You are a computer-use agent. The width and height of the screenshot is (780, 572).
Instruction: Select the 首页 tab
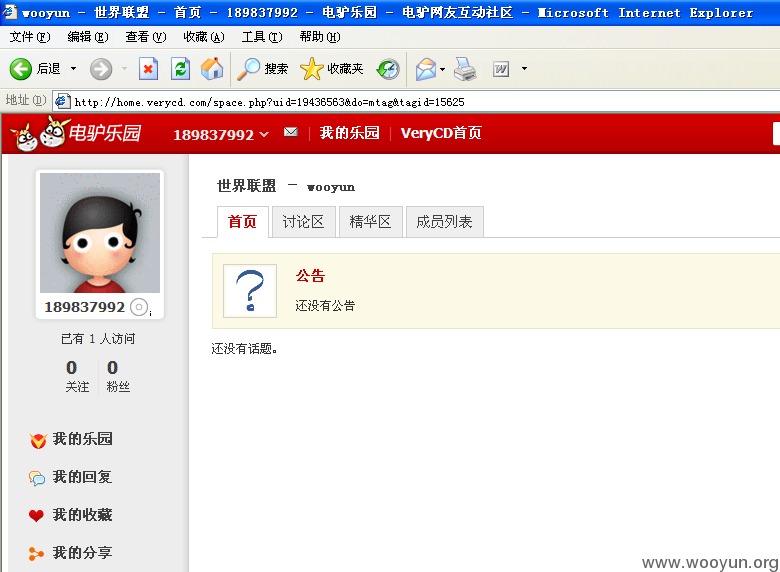pyautogui.click(x=243, y=222)
